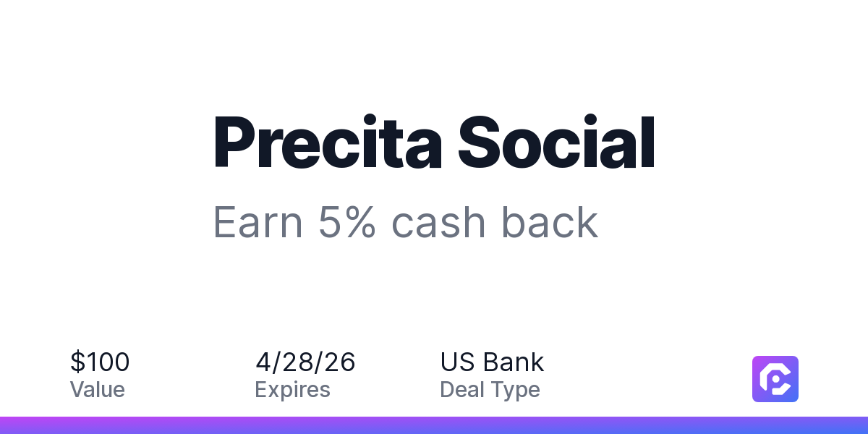Click the digit 5 in the subtitle
This screenshot has width=868, height=434.
point(329,222)
